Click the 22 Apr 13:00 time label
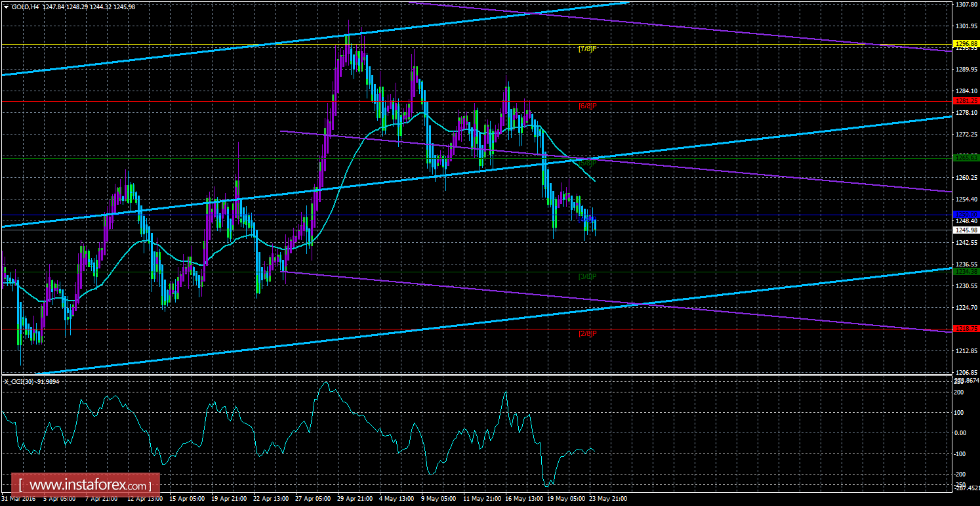This screenshot has height=506, width=980. 270,499
